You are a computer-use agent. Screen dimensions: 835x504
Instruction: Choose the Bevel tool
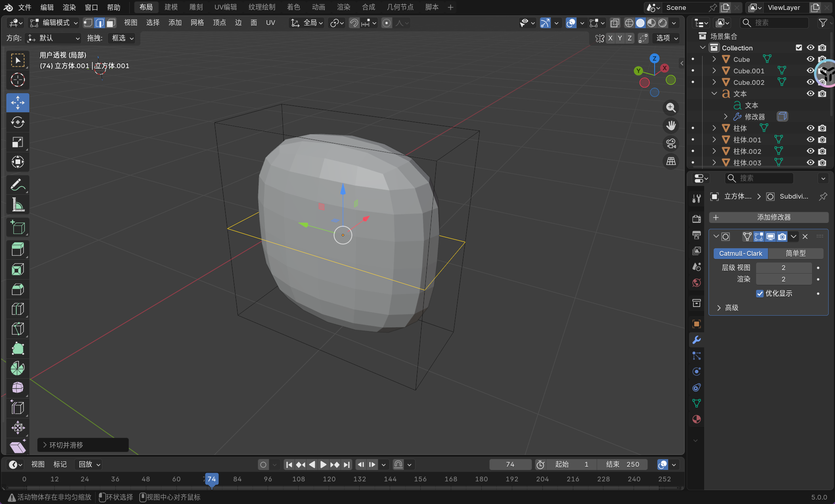17,289
